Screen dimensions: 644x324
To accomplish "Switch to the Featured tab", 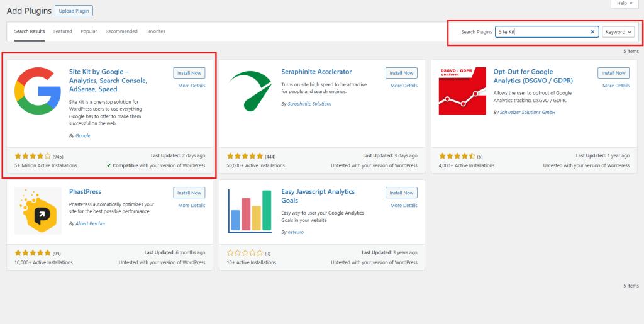I will (62, 31).
